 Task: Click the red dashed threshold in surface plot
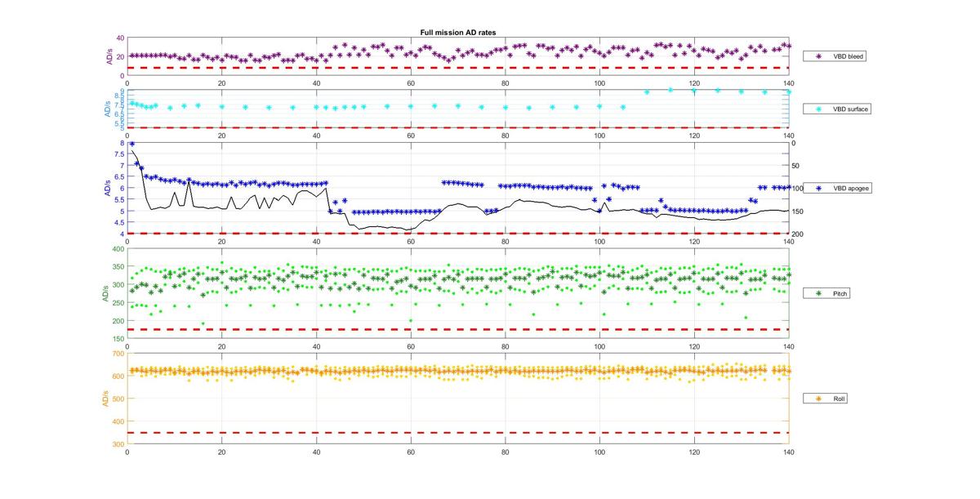point(457,127)
